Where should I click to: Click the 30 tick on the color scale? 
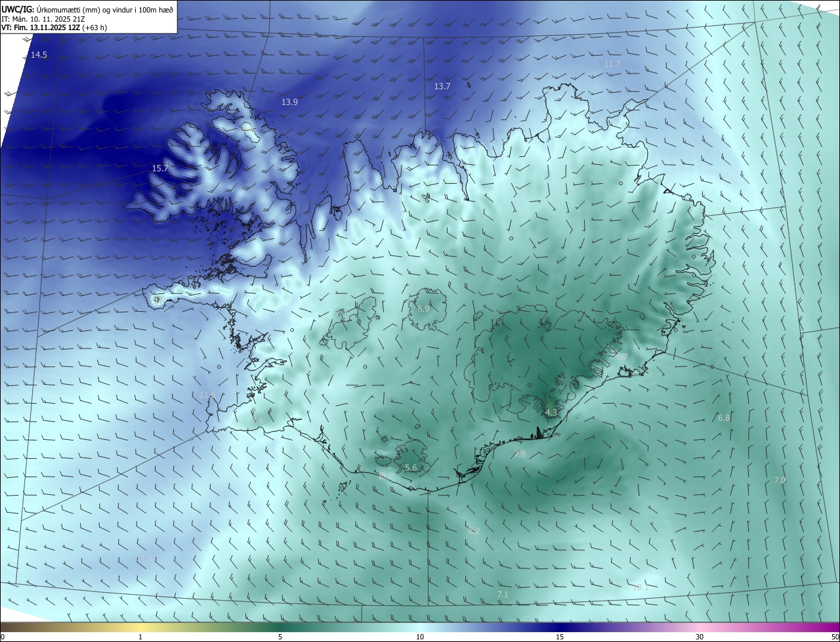[x=700, y=637]
